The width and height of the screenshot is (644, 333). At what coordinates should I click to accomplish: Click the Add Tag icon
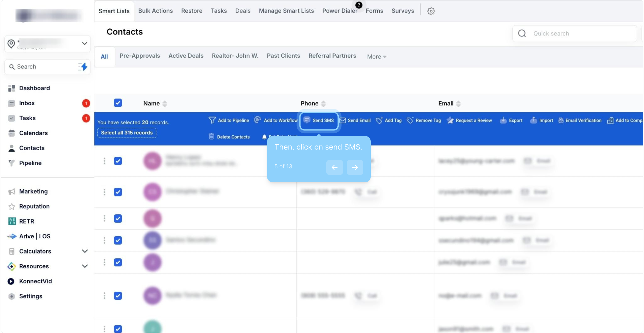pos(379,120)
